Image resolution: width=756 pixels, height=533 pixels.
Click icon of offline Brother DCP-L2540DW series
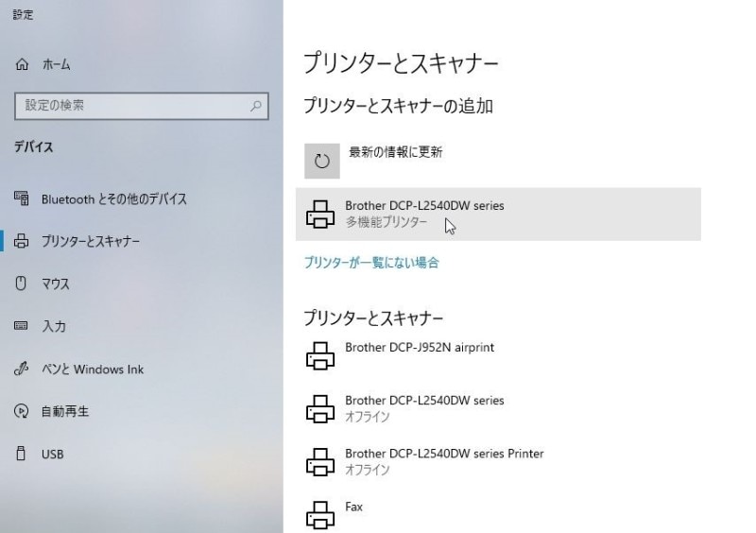(x=320, y=409)
